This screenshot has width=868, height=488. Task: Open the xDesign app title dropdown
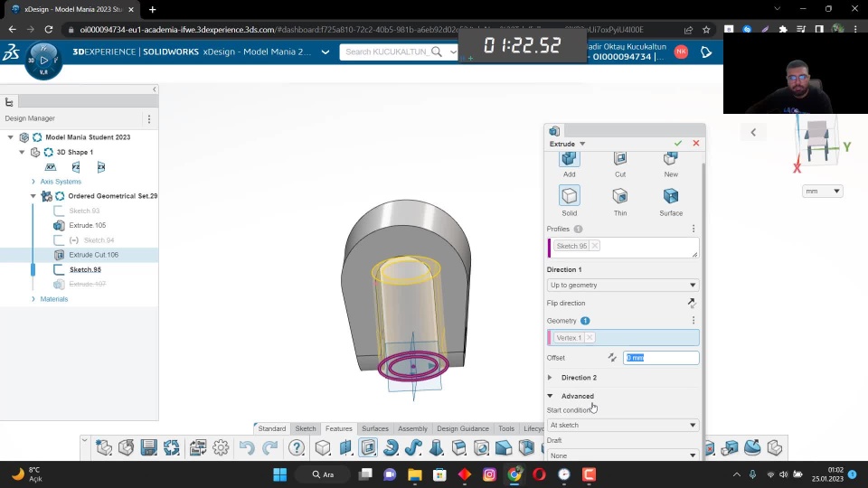[x=325, y=52]
